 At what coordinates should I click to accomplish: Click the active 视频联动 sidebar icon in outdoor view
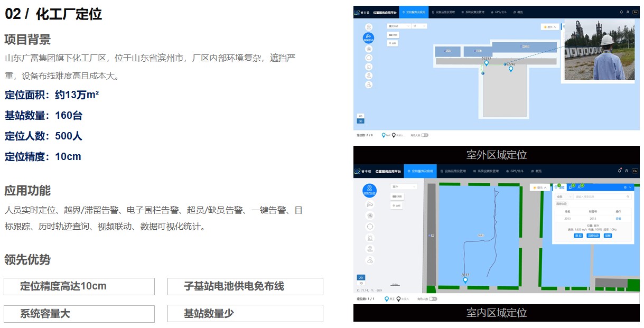pos(368,38)
